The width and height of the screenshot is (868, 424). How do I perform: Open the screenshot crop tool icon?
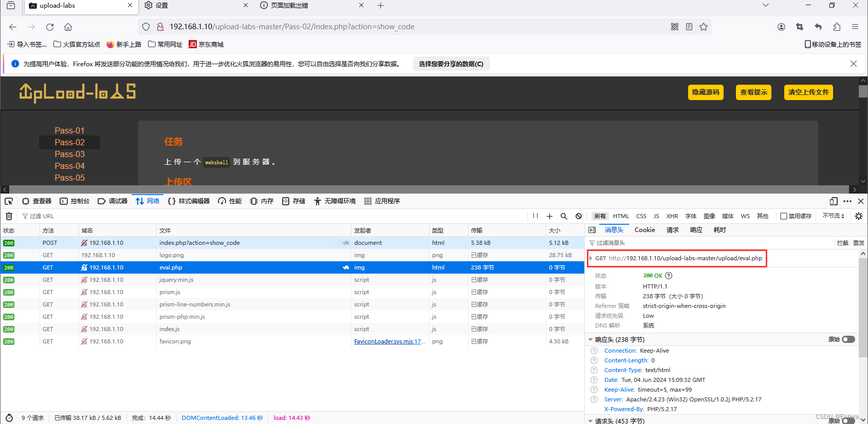800,27
